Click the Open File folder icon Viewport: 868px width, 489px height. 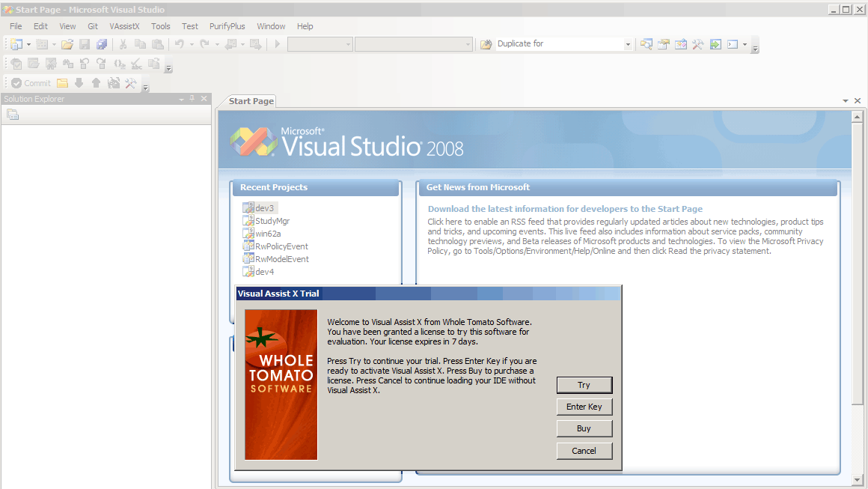[x=67, y=44]
